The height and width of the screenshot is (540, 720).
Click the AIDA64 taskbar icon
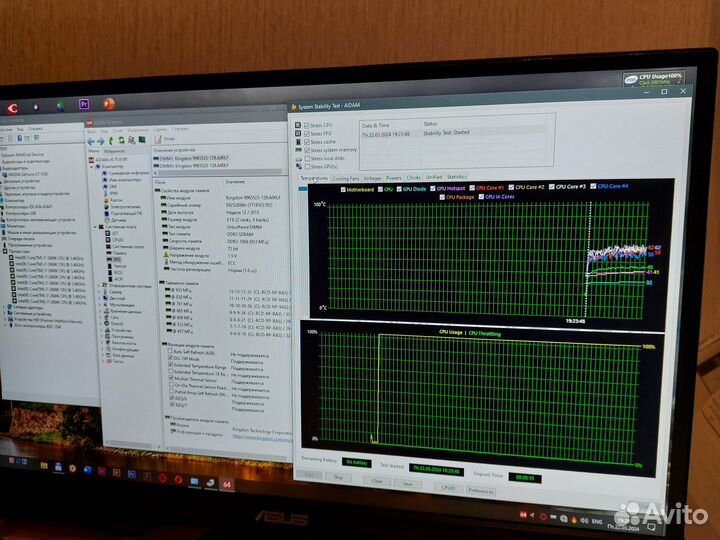[227, 485]
